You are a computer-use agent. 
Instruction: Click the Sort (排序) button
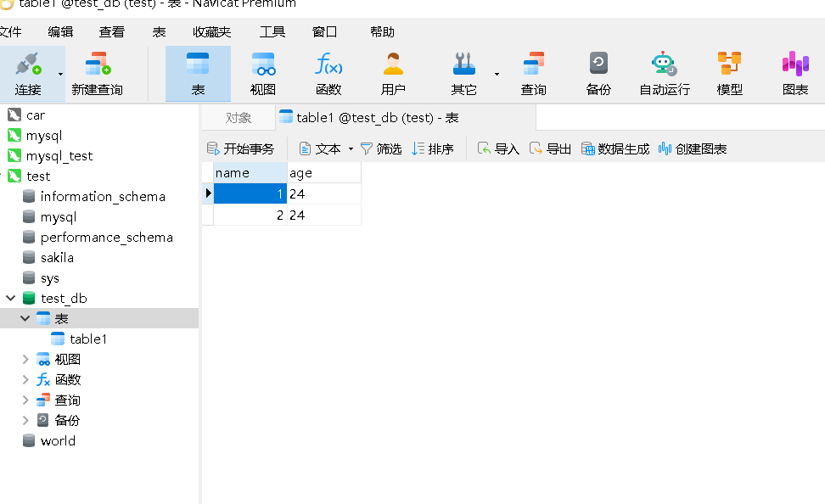(x=433, y=148)
